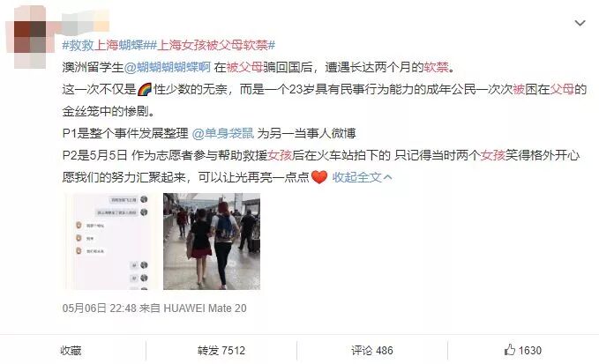Click the blurred user avatar
The height and width of the screenshot is (364, 599).
[x=30, y=37]
